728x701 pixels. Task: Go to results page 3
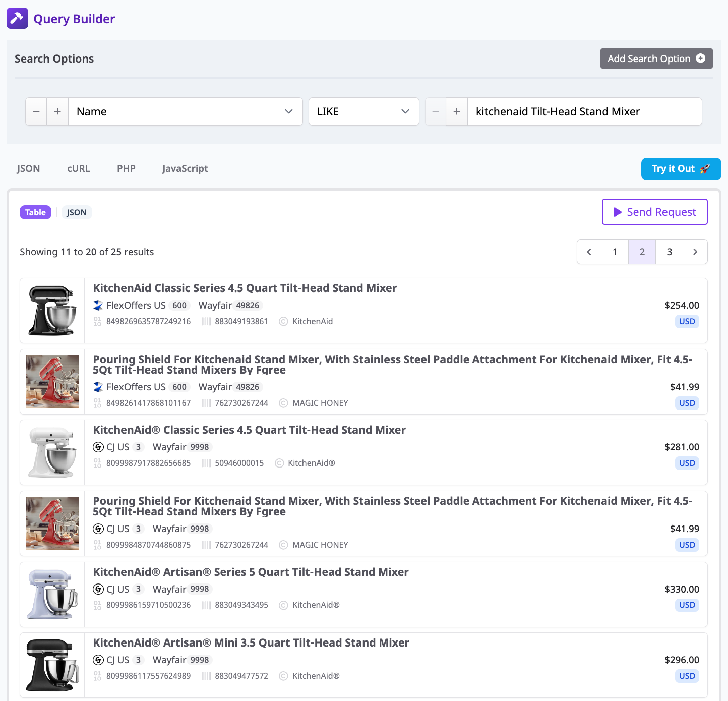pos(669,252)
